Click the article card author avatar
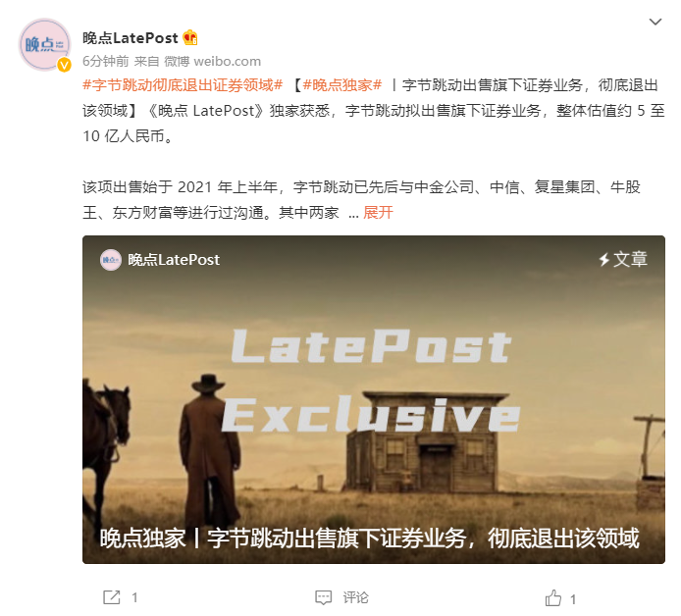681x616 pixels. (x=111, y=260)
